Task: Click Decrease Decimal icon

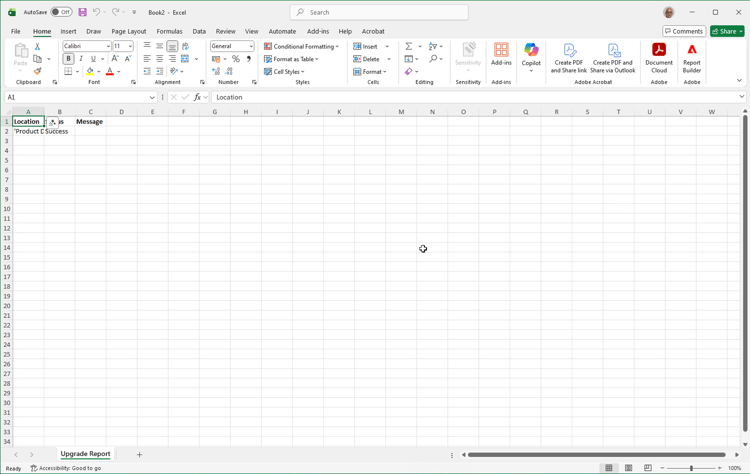Action: coord(229,71)
